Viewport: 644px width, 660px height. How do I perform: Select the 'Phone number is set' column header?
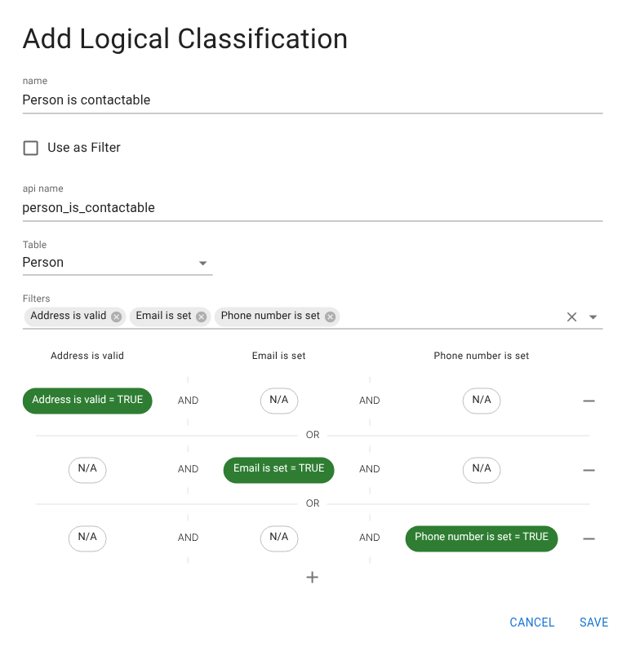tap(481, 356)
